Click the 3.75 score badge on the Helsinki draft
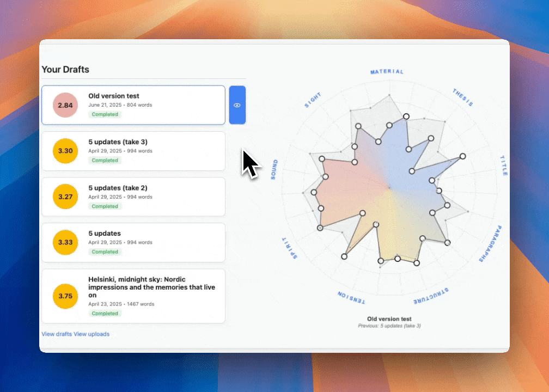Image resolution: width=549 pixels, height=392 pixels. pyautogui.click(x=65, y=297)
